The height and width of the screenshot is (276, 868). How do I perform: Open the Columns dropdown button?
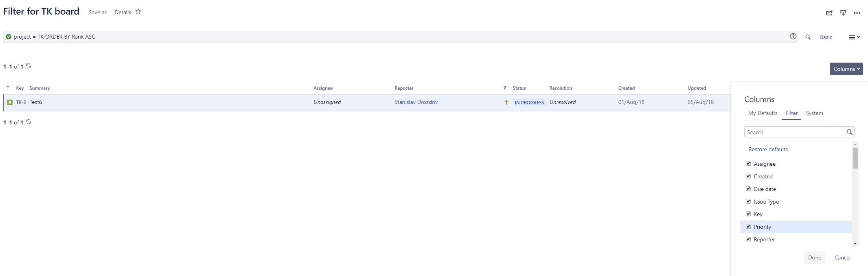[846, 69]
